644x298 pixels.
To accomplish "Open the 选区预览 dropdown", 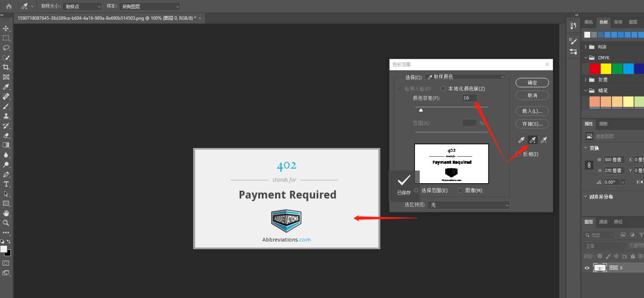I will pos(469,205).
